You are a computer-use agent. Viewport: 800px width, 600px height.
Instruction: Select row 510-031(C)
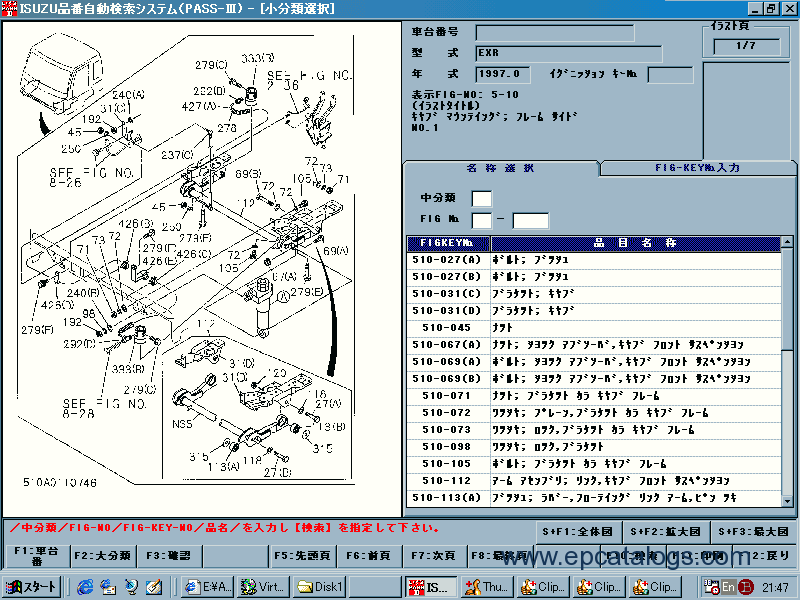pos(594,294)
